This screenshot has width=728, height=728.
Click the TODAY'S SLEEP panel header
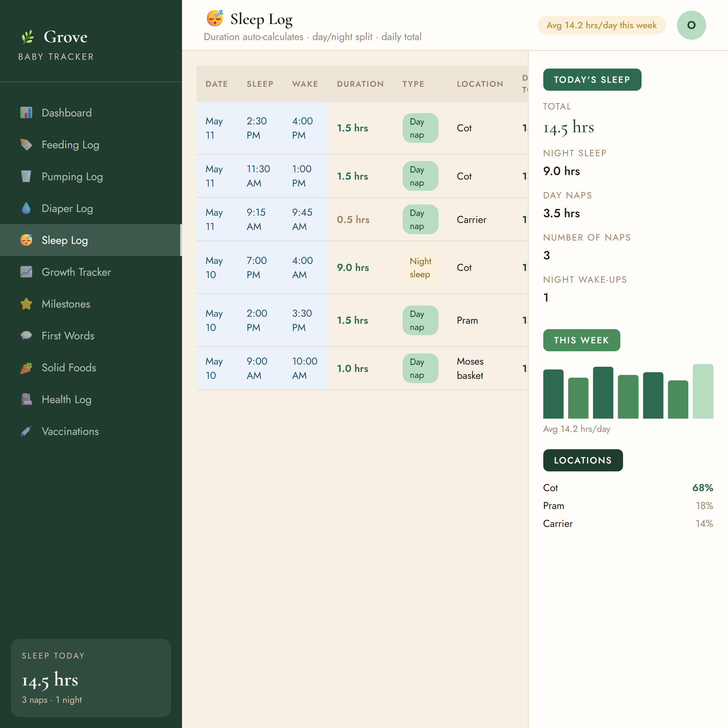[x=592, y=79]
